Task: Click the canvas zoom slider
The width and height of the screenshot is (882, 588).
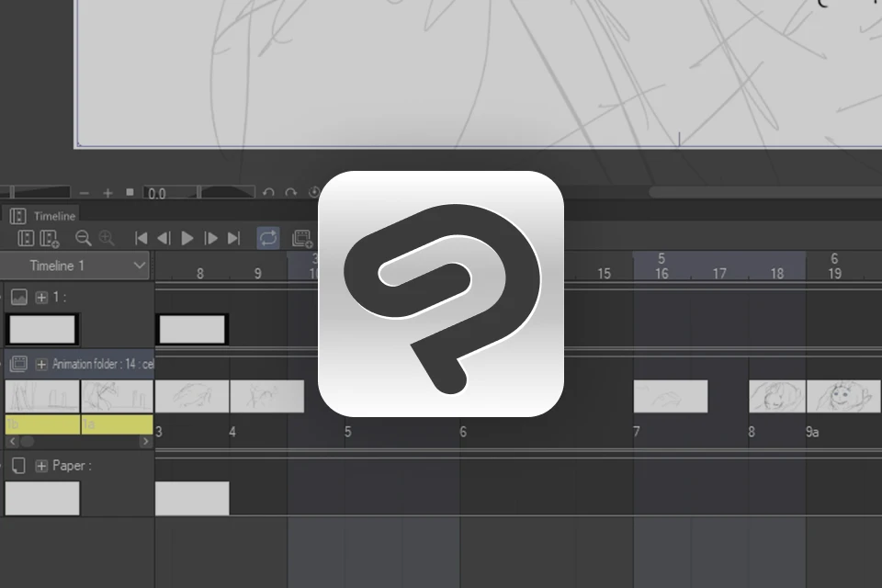Action: [x=35, y=192]
